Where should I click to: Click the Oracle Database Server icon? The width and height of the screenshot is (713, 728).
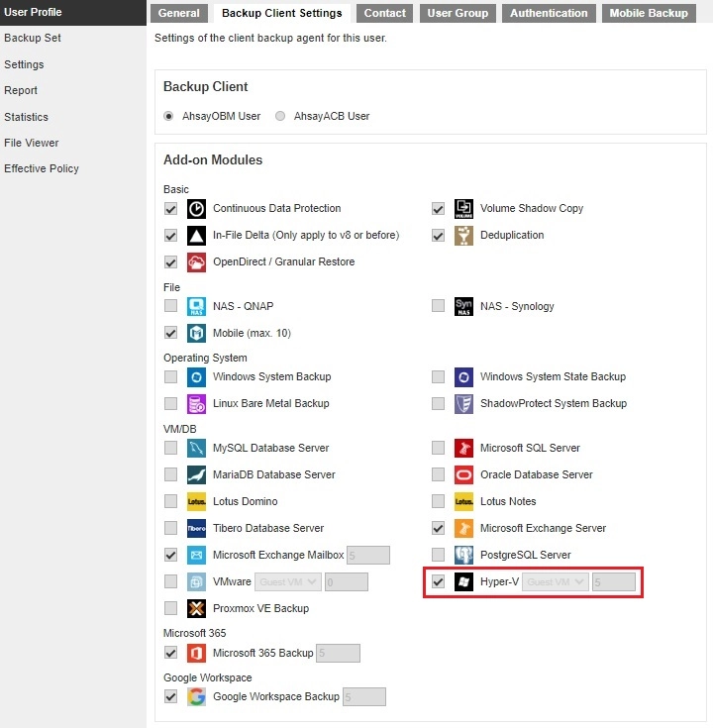(463, 475)
